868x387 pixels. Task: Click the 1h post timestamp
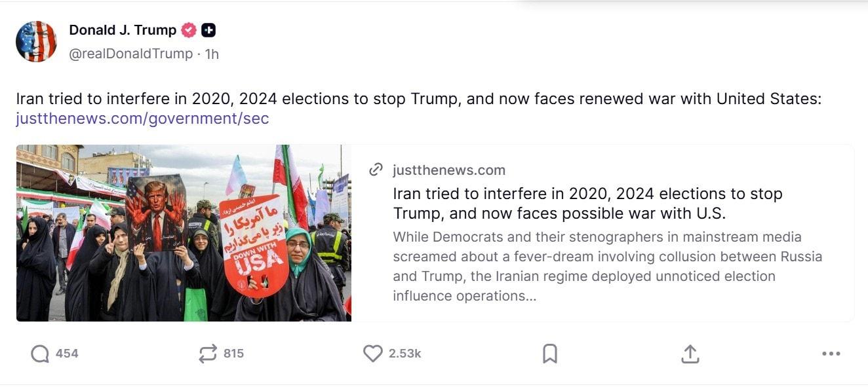[212, 54]
